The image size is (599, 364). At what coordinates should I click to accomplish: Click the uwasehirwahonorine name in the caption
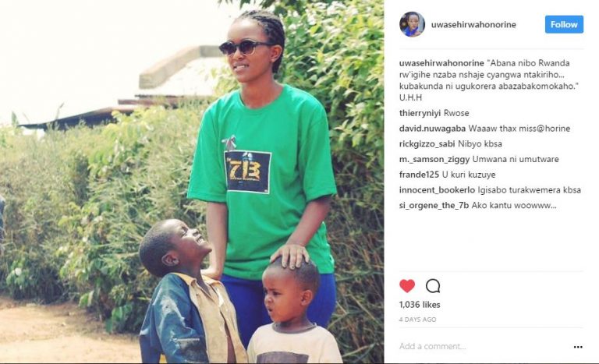441,63
